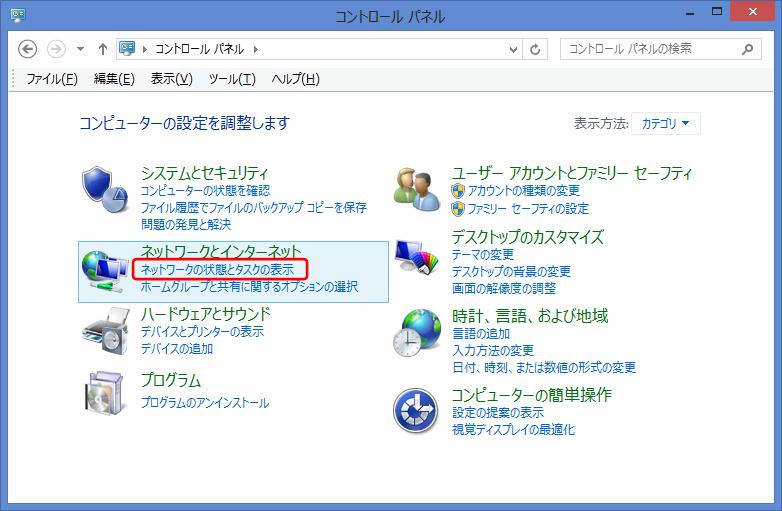Open the file history backup copy link
Image resolution: width=782 pixels, height=511 pixels.
(x=253, y=207)
